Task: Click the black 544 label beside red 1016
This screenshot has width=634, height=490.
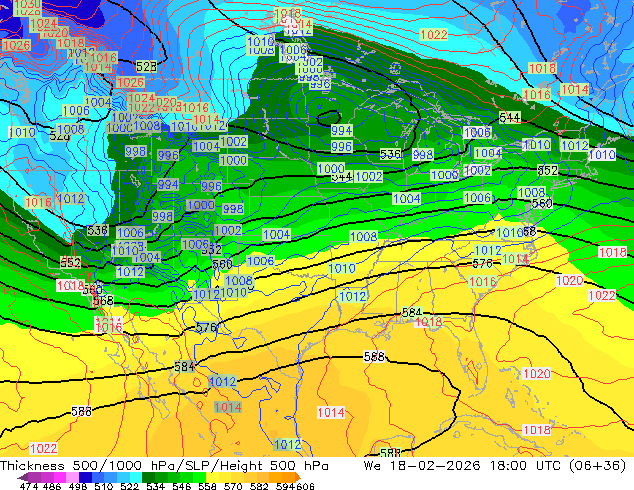Action: point(509,118)
